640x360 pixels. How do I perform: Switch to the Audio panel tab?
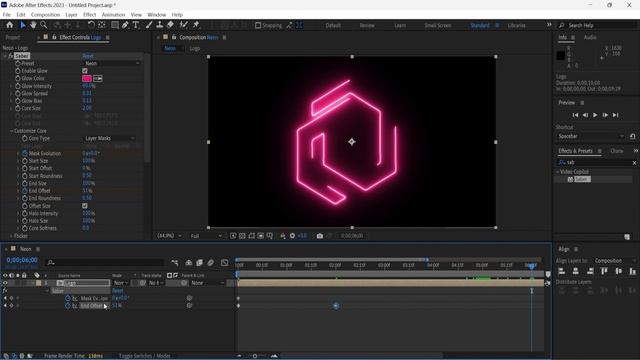click(590, 37)
